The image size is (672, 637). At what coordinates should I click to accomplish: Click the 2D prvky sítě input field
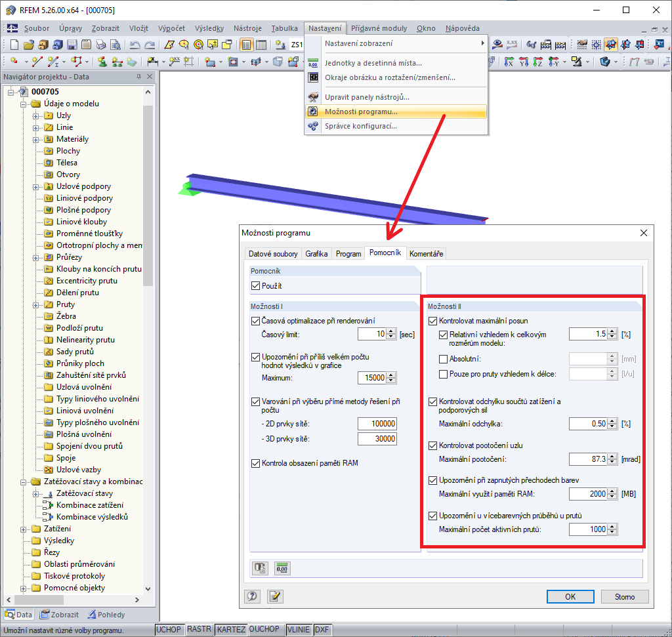pyautogui.click(x=377, y=424)
